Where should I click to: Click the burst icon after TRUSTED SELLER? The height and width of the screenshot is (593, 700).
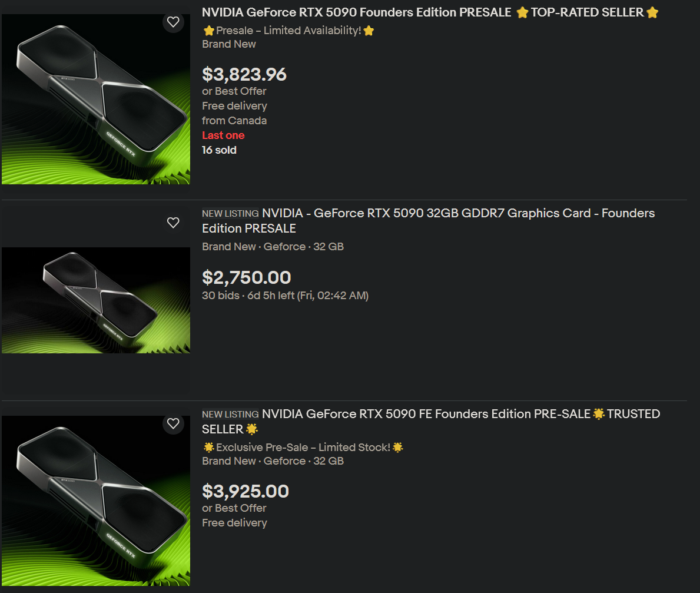pos(253,429)
